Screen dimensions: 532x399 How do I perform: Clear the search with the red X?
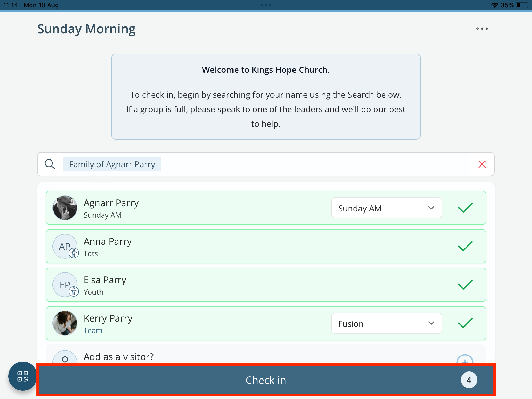[x=482, y=164]
